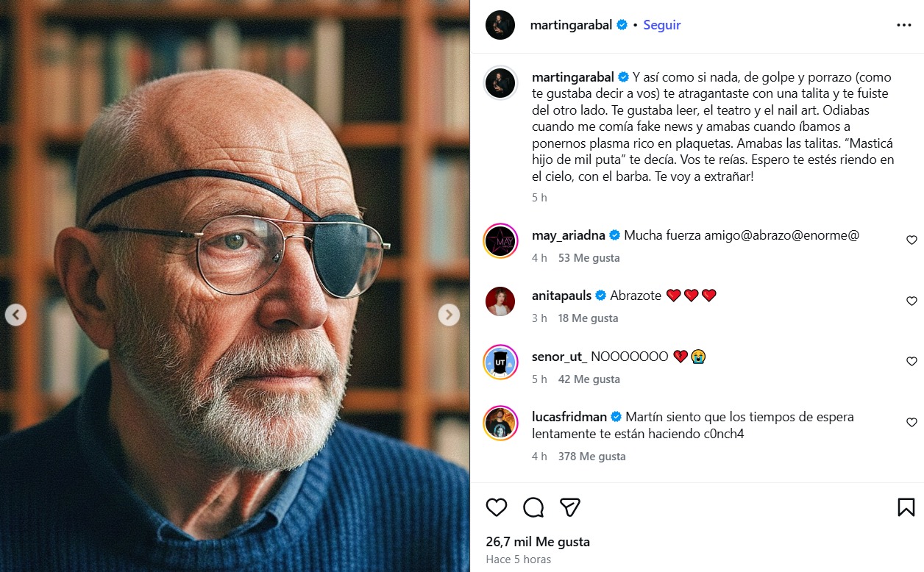The width and height of the screenshot is (924, 572).
Task: Like the post with the heart icon
Action: click(x=497, y=507)
